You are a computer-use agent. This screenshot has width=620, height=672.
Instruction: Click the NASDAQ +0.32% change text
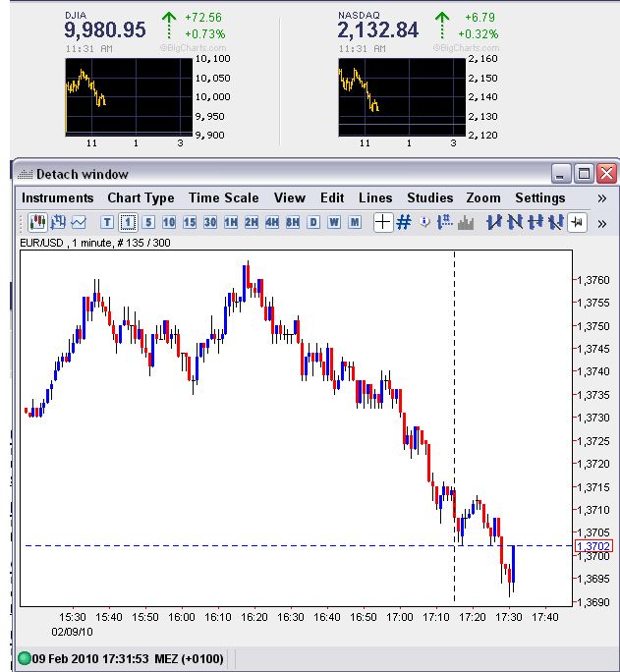click(478, 33)
